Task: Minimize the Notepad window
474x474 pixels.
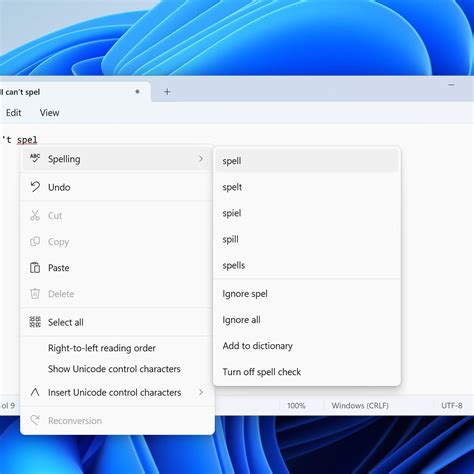Action: (x=451, y=85)
